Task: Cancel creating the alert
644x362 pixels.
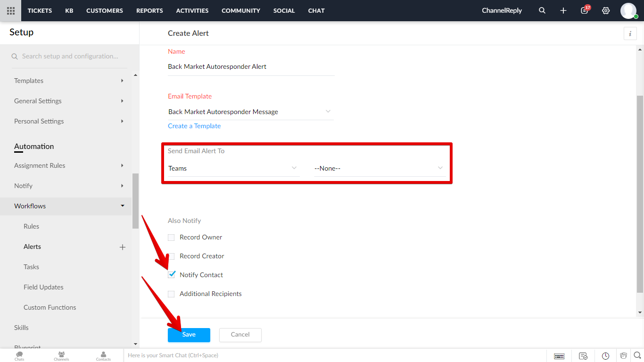Action: click(240, 335)
